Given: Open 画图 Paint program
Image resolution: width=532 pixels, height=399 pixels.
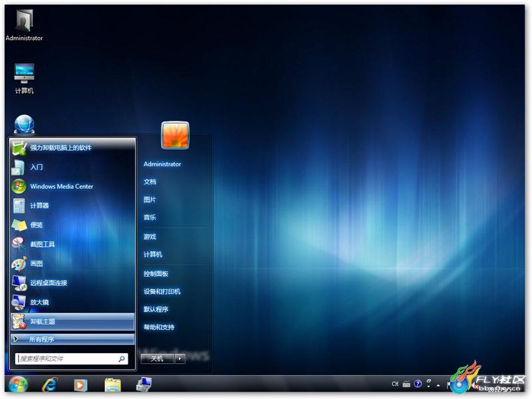Looking at the screenshot, I should point(72,263).
